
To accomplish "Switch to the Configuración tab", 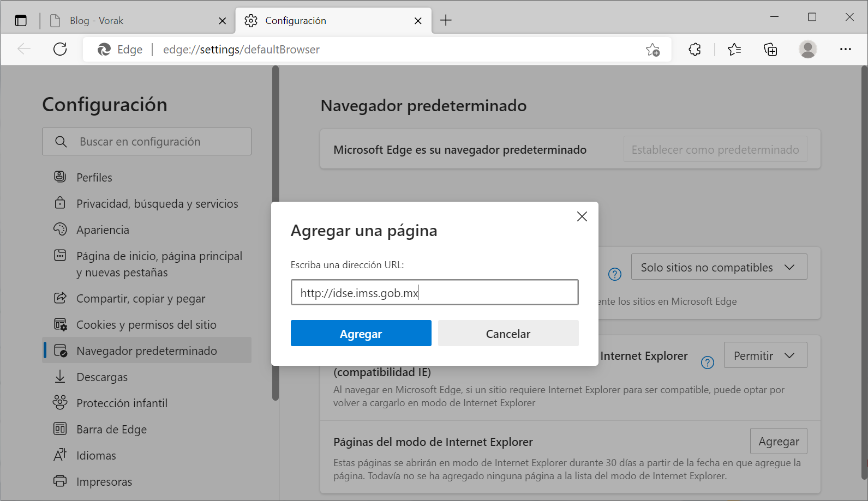I will (x=333, y=21).
